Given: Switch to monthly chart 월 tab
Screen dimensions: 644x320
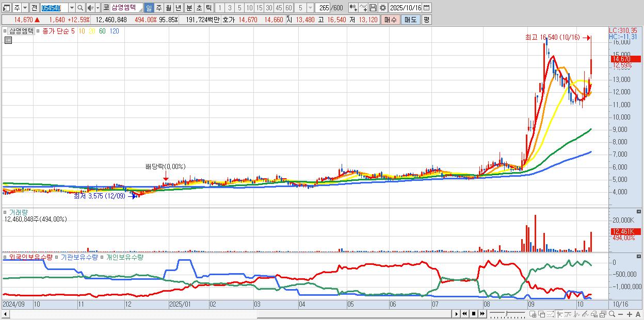Looking at the screenshot, I should (168, 8).
